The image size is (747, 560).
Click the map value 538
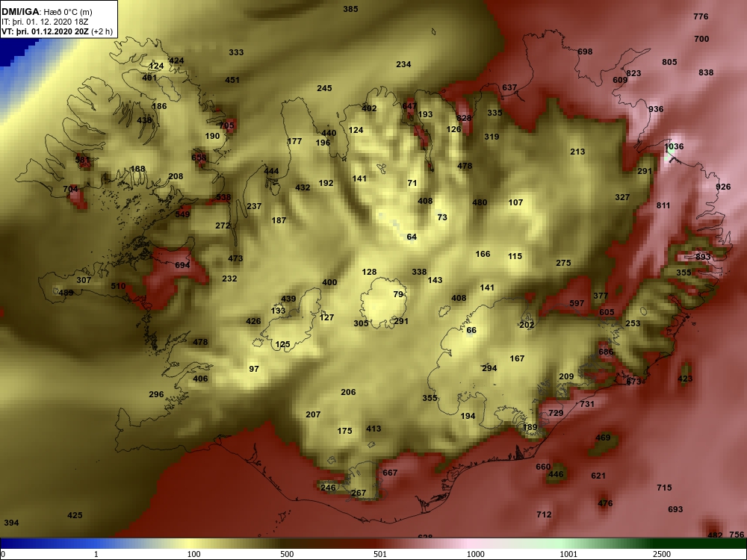pos(223,197)
